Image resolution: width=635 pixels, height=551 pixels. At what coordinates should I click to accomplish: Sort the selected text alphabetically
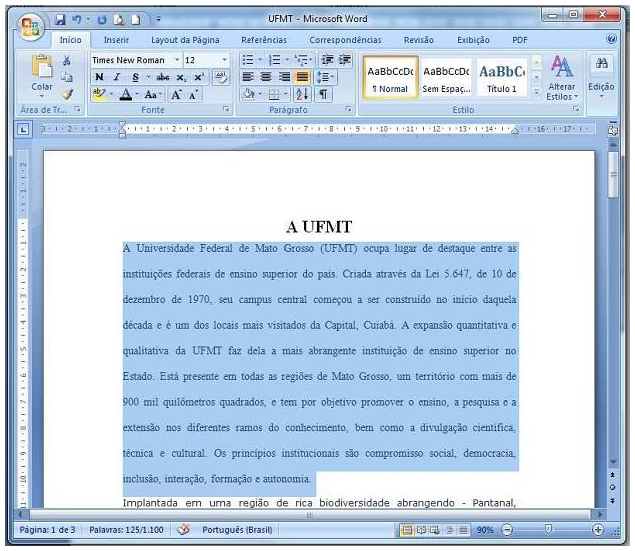302,95
